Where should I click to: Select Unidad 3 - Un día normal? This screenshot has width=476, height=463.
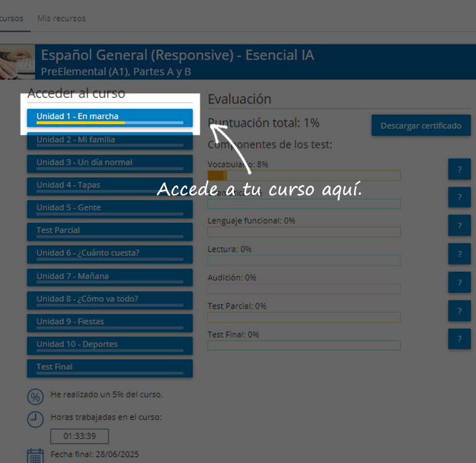coord(110,163)
